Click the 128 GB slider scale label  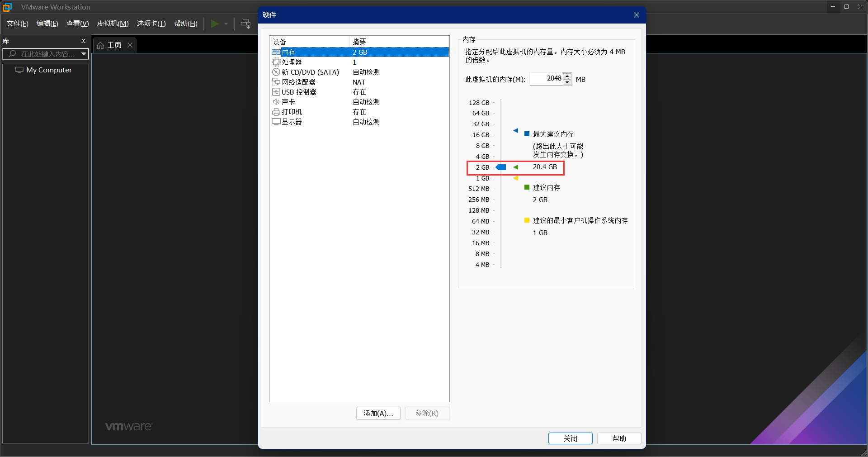[x=479, y=103]
